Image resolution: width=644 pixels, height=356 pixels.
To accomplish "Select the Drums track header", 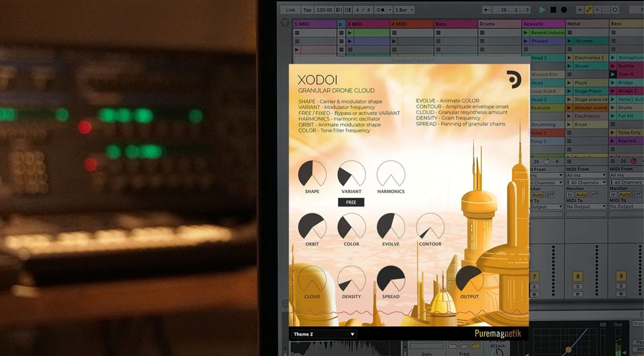I will (499, 24).
